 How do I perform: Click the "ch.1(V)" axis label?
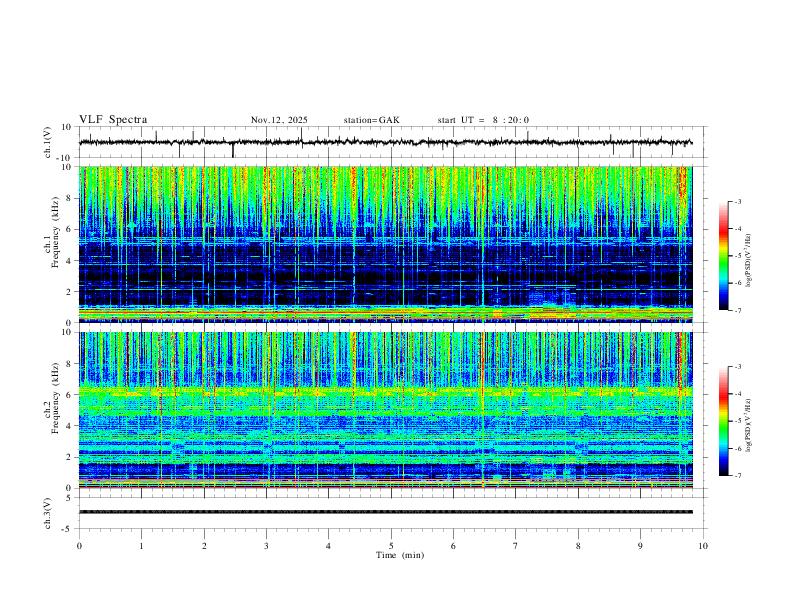click(47, 142)
